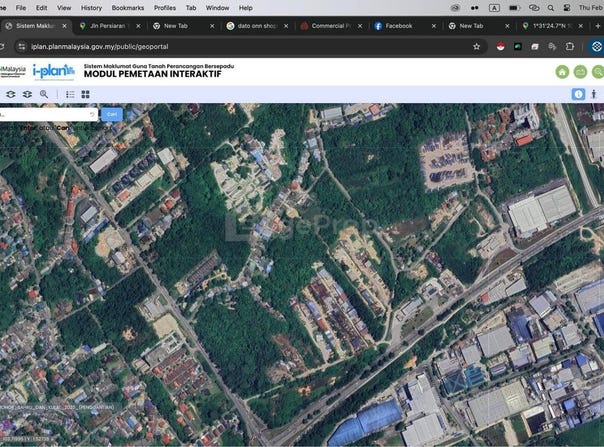Select the magnifier search tool in map toolbar

(x=44, y=94)
